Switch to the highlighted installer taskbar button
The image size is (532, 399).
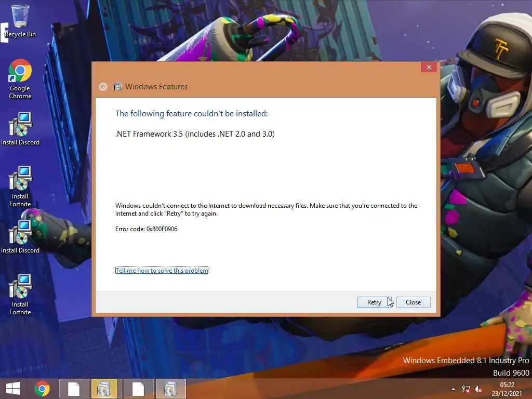coord(104,389)
